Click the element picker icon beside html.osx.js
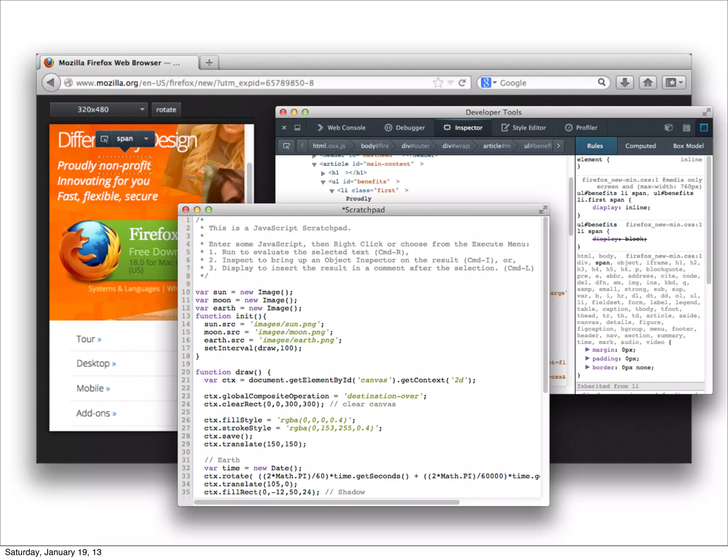 point(286,146)
